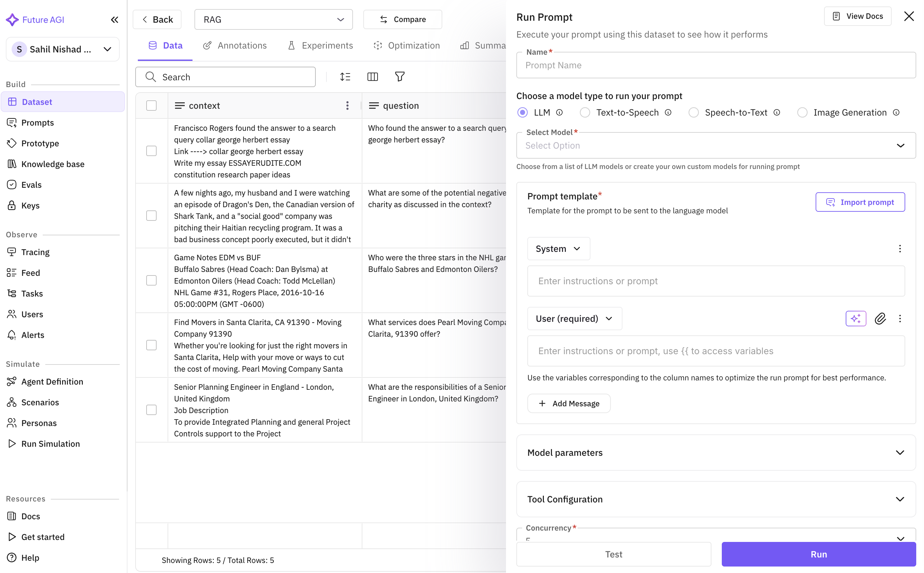Viewport: 924px width, 573px height.
Task: Click the filter funnel icon
Action: tap(400, 77)
